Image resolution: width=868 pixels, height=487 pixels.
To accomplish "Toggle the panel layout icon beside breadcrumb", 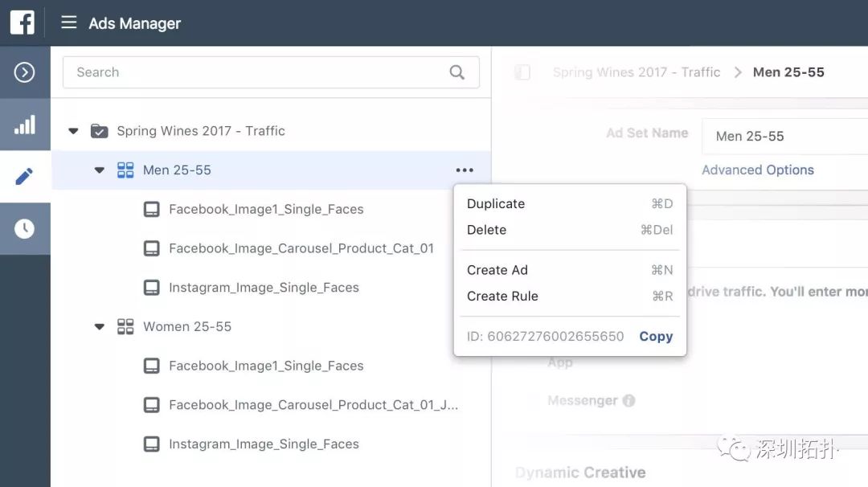I will [x=522, y=72].
